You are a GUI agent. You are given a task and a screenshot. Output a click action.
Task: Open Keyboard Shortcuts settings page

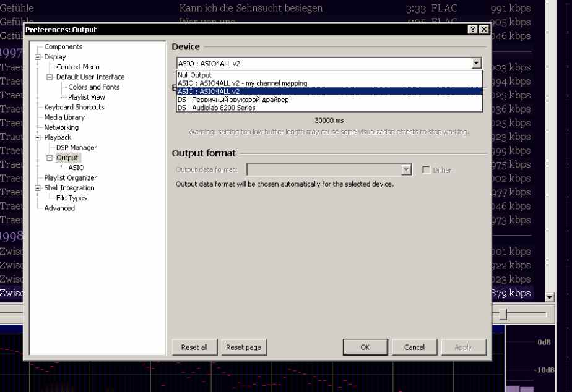[74, 107]
